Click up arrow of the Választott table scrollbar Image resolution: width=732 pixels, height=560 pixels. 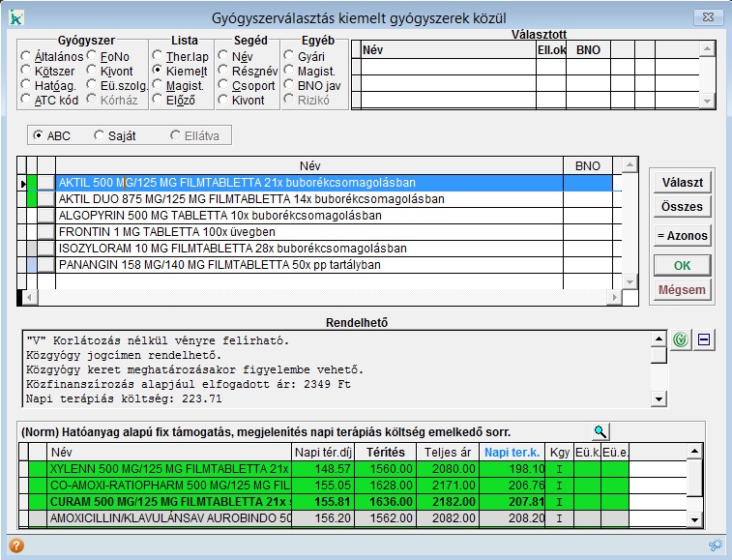(x=707, y=48)
